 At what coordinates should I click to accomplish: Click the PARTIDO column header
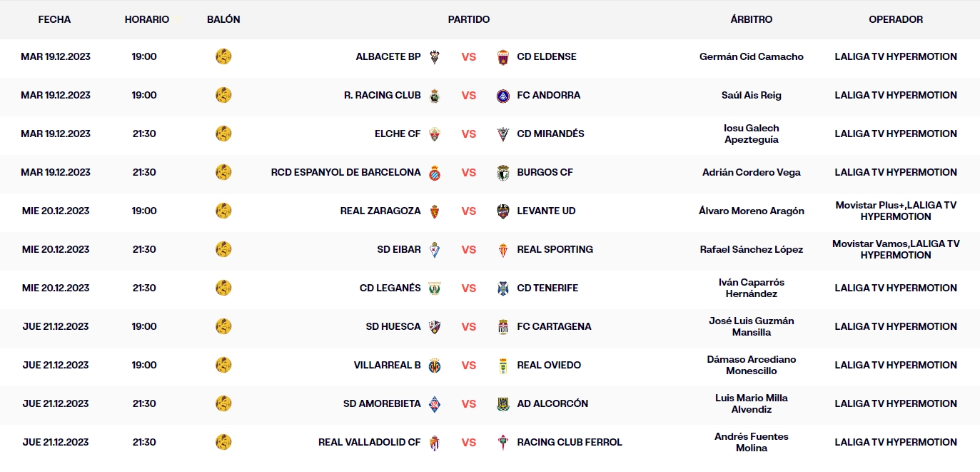[x=468, y=19]
